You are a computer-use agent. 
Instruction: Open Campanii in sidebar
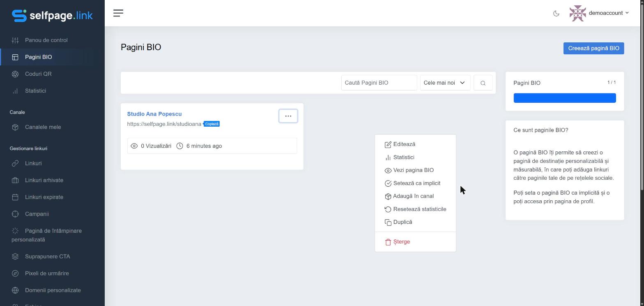[x=52, y=214]
